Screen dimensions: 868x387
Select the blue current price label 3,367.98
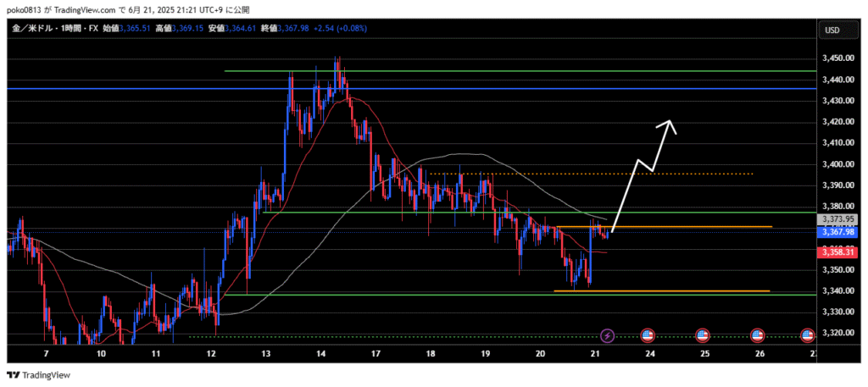pos(838,232)
